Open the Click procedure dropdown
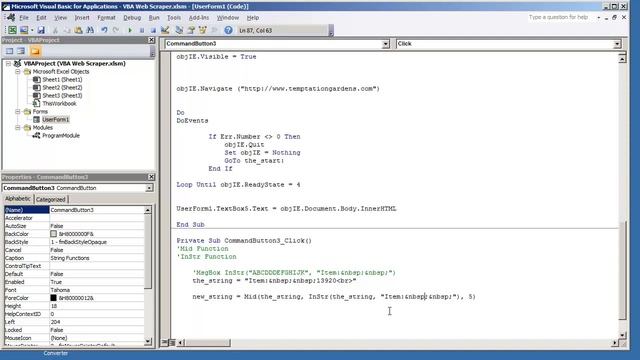 point(617,44)
